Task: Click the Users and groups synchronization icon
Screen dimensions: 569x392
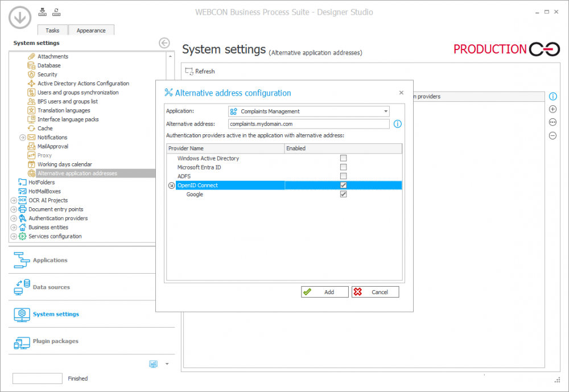Action: (x=31, y=93)
